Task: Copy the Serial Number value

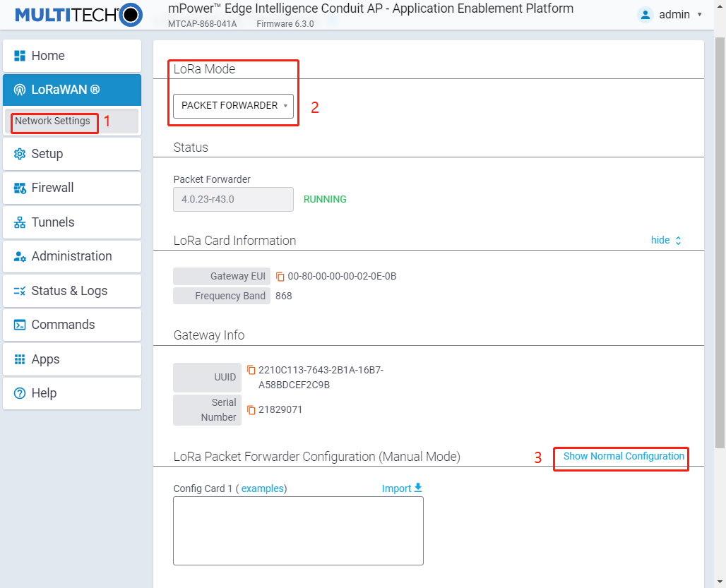Action: [x=251, y=410]
